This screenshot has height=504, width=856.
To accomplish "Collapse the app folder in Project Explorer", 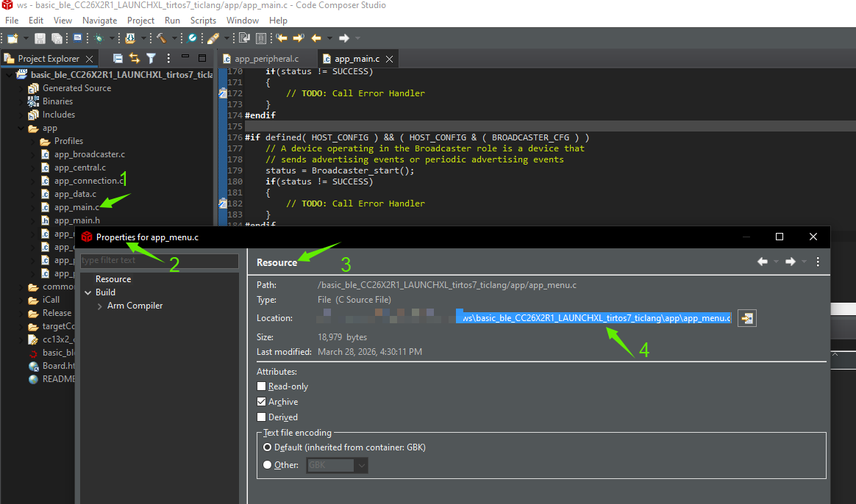I will pos(21,129).
